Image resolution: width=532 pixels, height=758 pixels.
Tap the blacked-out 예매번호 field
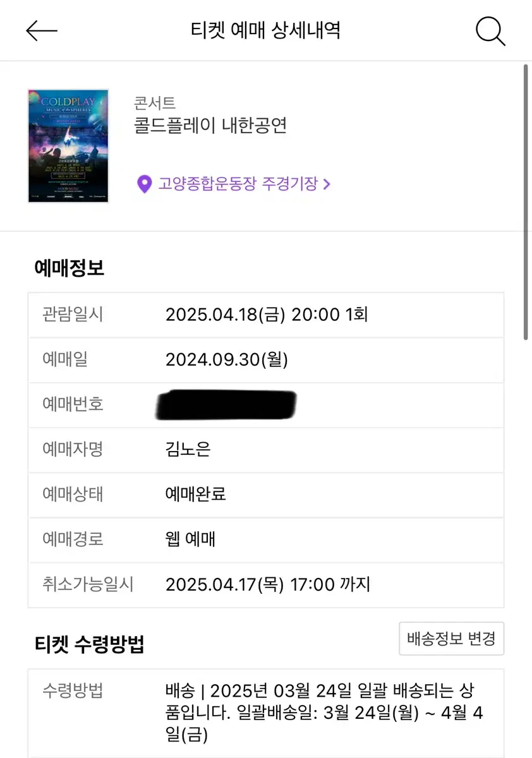pyautogui.click(x=226, y=406)
